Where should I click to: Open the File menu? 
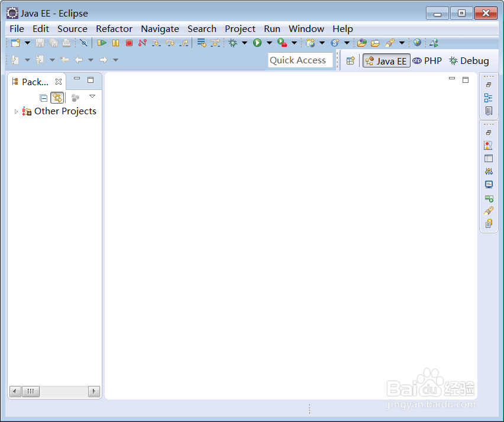point(17,28)
